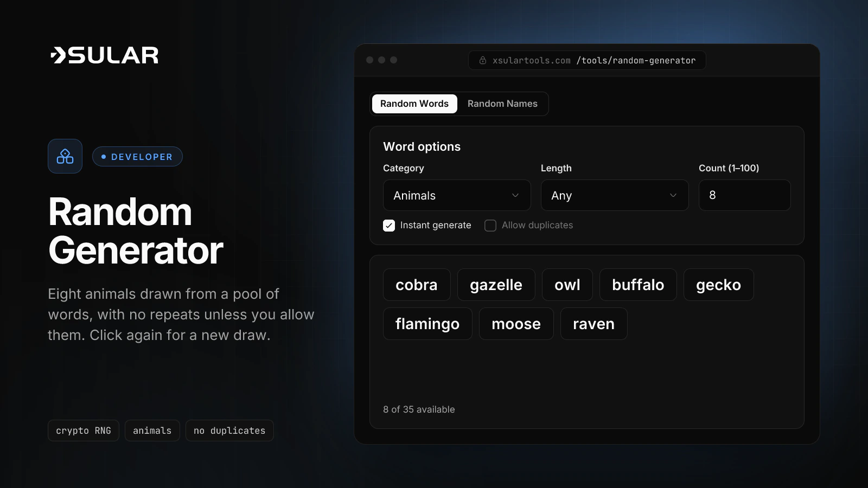Click the Word options heading
This screenshot has width=868, height=488.
(422, 146)
